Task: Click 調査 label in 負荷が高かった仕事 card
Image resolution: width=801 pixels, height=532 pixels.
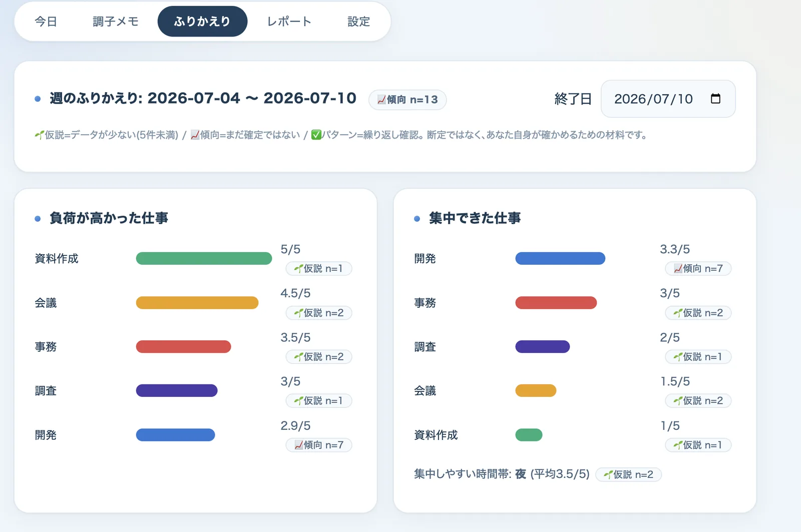Action: pos(46,391)
